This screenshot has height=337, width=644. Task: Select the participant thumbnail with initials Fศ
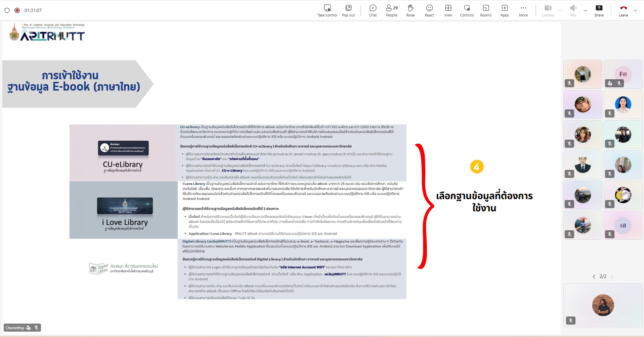(623, 74)
